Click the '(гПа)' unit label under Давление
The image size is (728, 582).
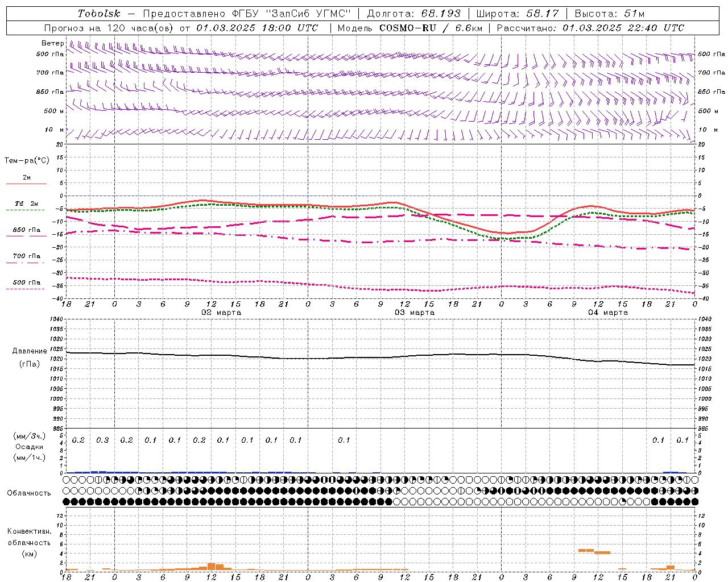[30, 364]
